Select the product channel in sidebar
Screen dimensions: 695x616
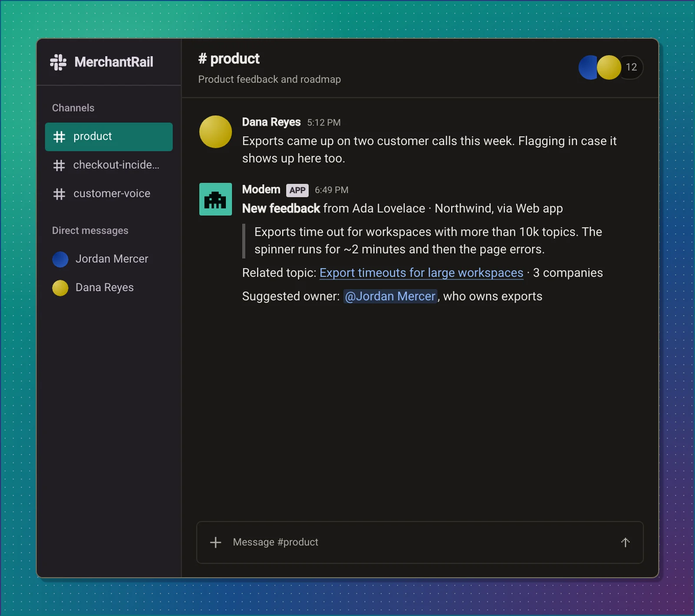(x=109, y=137)
